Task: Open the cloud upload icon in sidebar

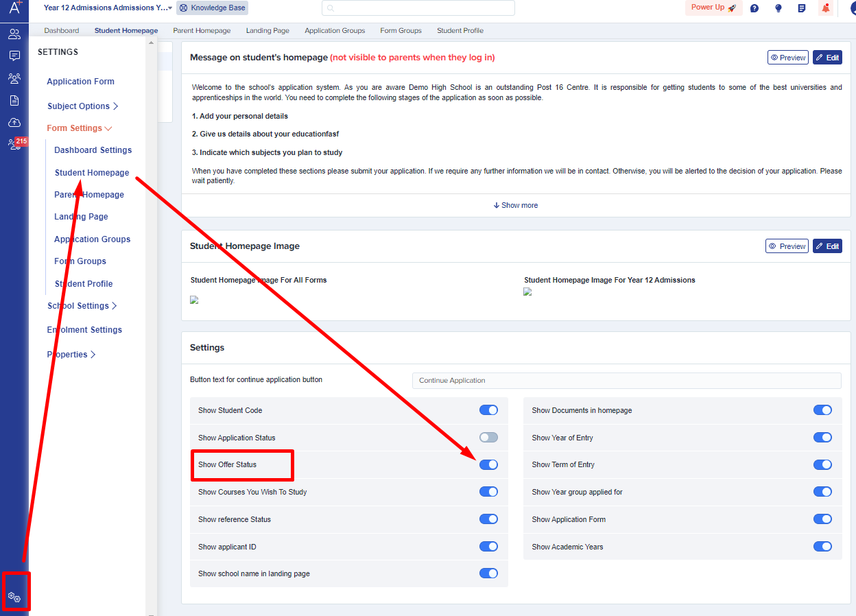Action: click(x=14, y=122)
